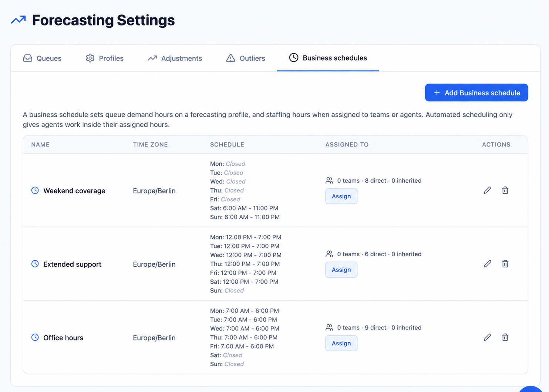The height and width of the screenshot is (392, 549).
Task: Edit the Office hours schedule
Action: point(487,337)
